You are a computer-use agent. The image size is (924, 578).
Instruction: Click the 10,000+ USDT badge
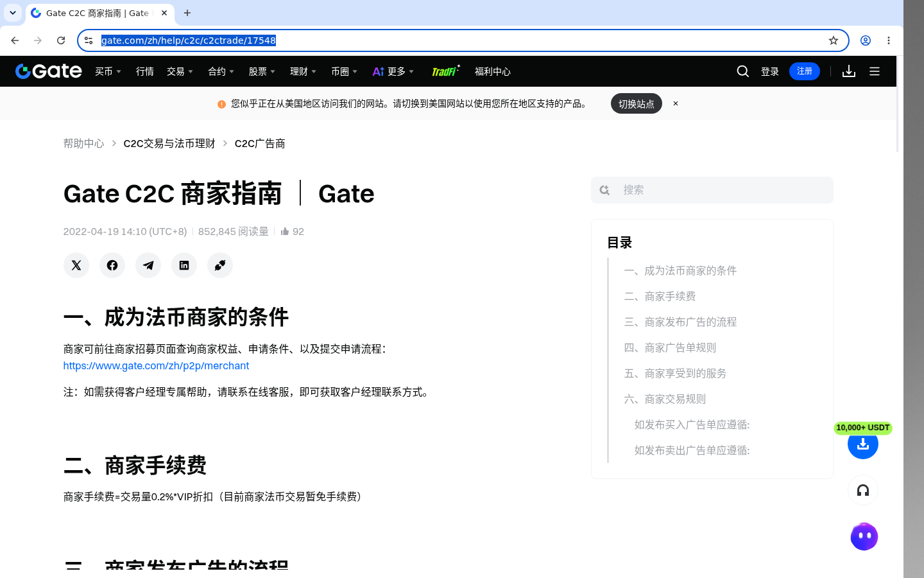[863, 428]
